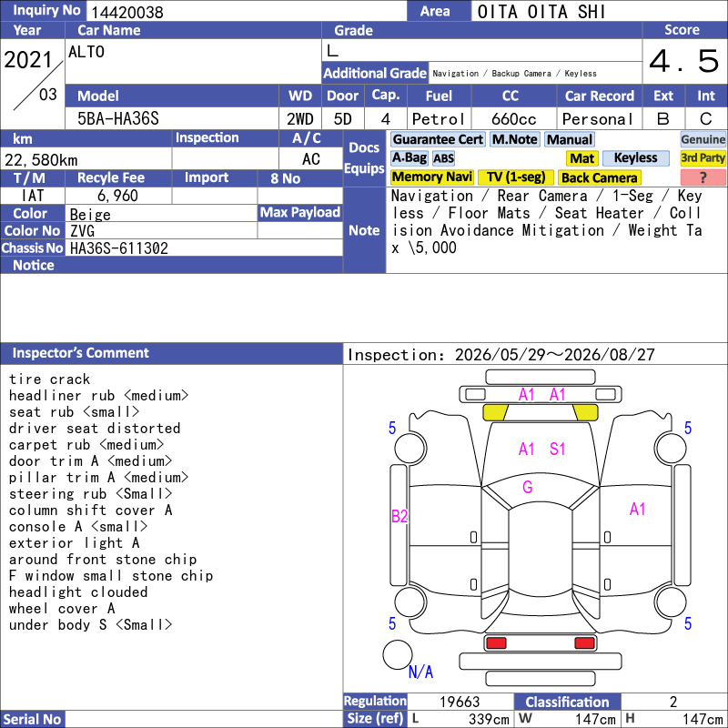Click the Manual document badge
This screenshot has height=728, width=728.
(570, 139)
